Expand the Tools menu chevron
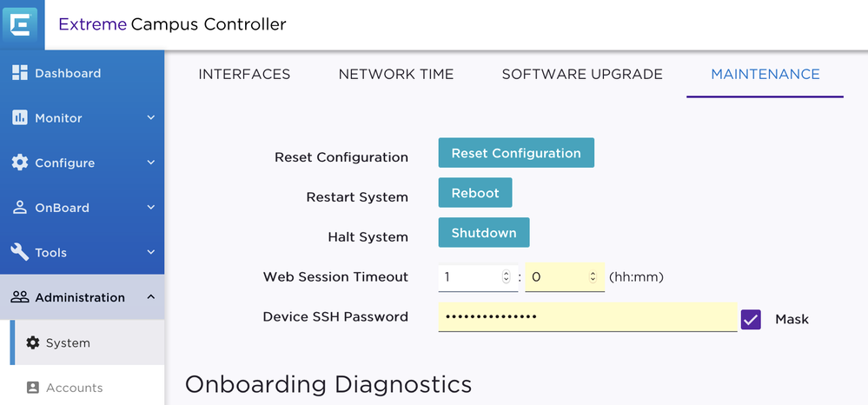 (x=150, y=252)
